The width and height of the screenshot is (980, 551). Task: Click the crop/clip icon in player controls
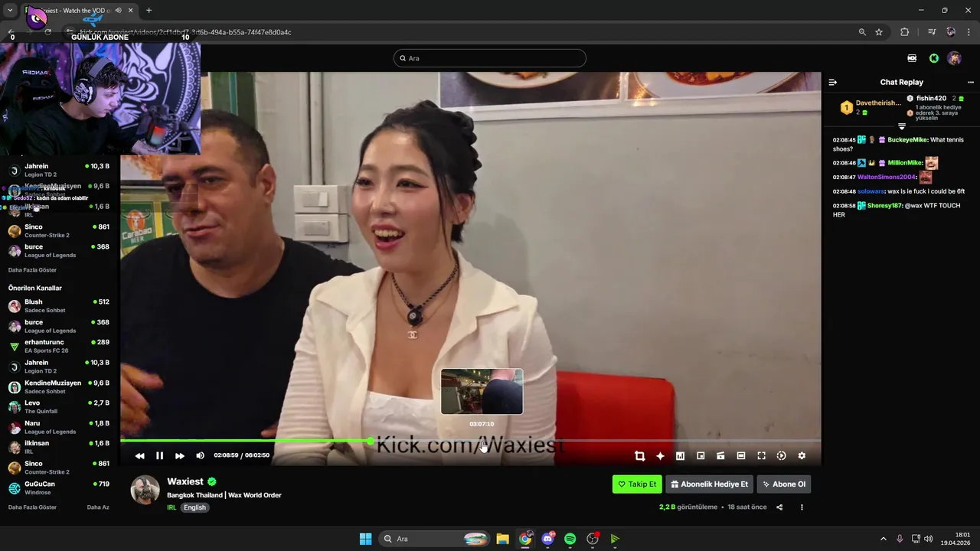click(x=640, y=456)
